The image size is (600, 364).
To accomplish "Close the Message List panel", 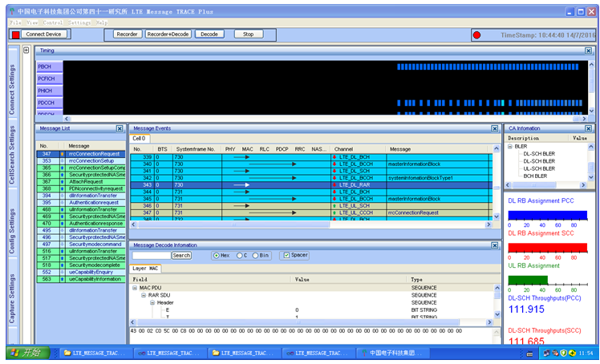I will click(x=120, y=128).
